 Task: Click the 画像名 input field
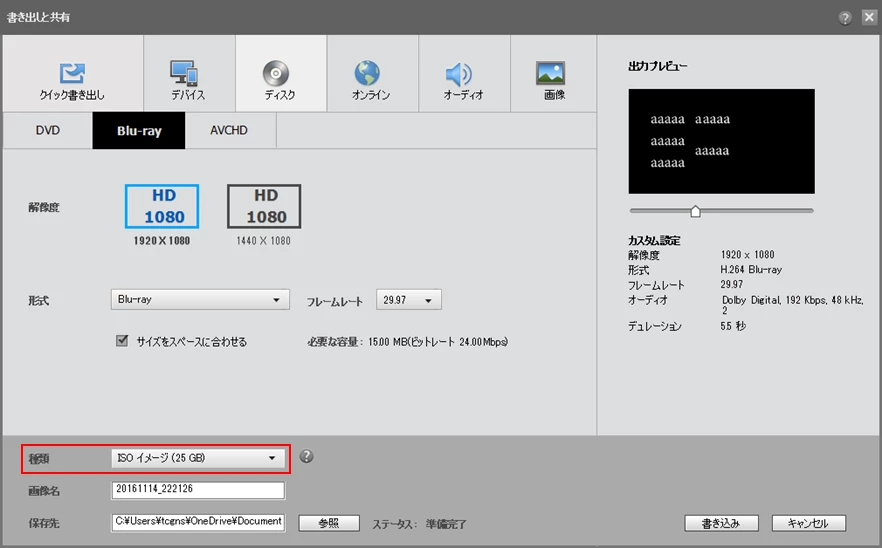coord(198,489)
